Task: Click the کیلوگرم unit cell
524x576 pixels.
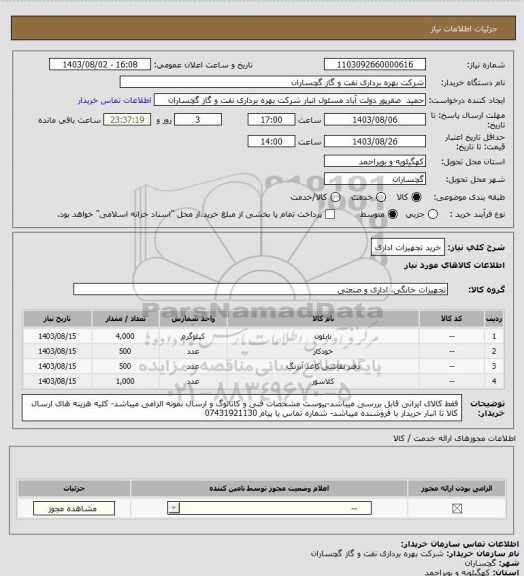Action: click(x=193, y=336)
